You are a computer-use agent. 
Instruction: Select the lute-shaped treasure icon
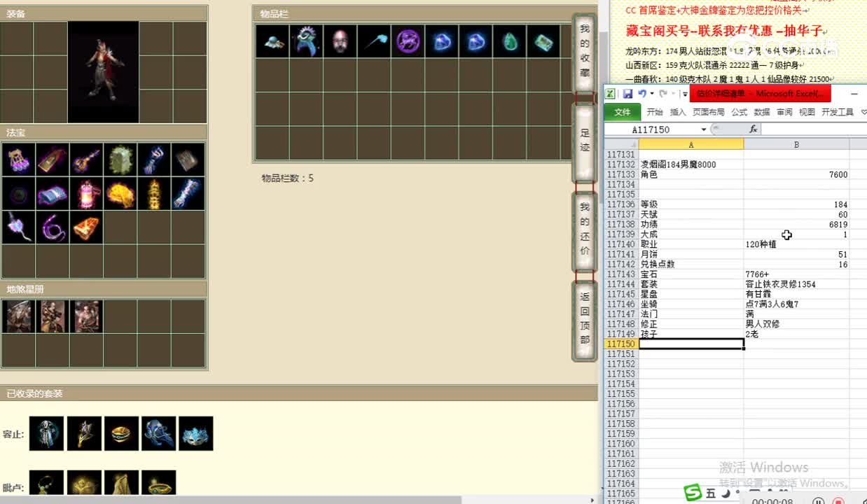(x=87, y=160)
